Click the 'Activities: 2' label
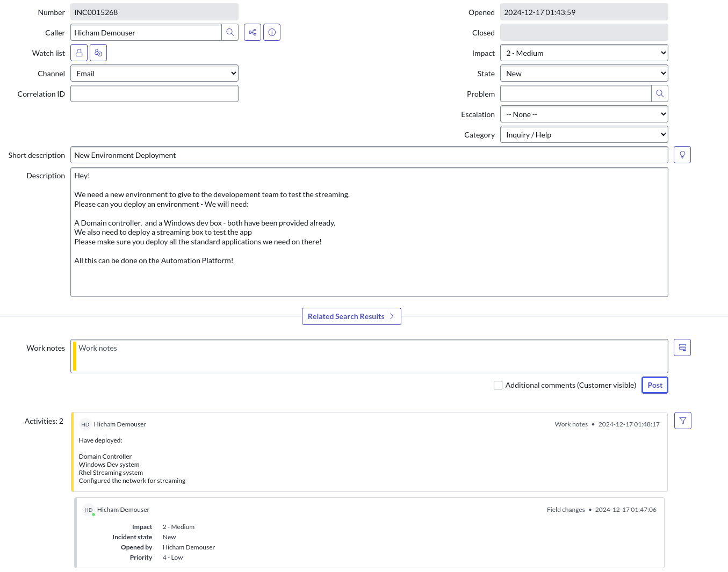The width and height of the screenshot is (728, 572). pyautogui.click(x=44, y=421)
